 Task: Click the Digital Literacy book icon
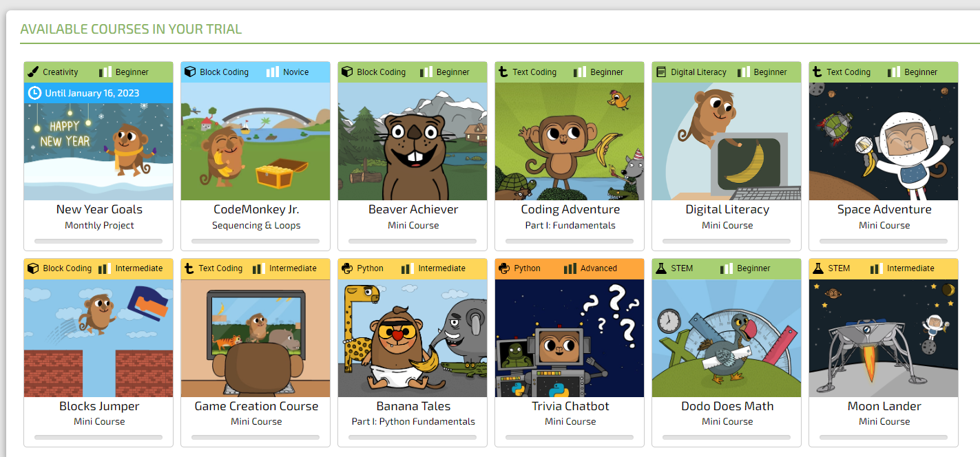tap(661, 72)
